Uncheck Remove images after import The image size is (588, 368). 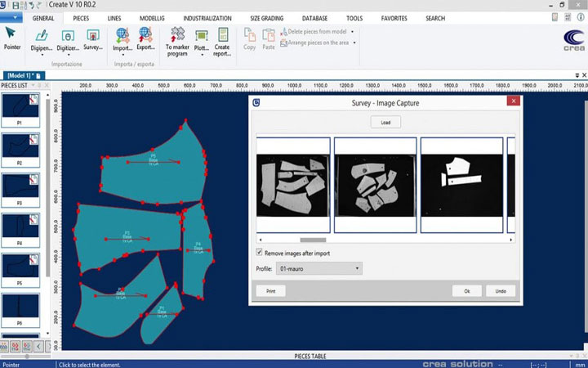pyautogui.click(x=260, y=253)
